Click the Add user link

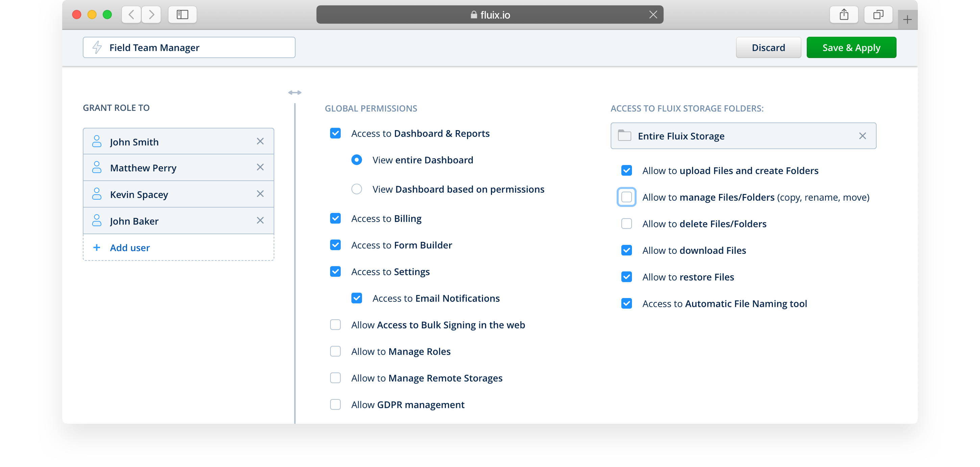click(x=130, y=248)
